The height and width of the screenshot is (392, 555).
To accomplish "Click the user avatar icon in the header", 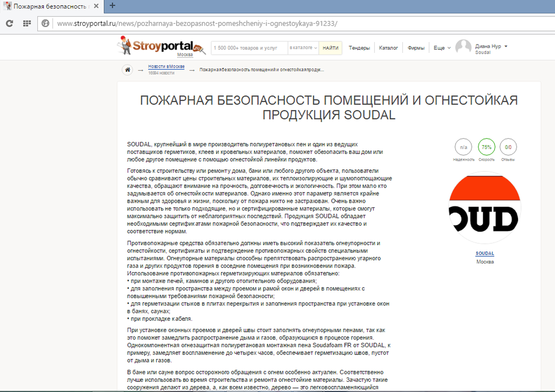I will pos(463,47).
